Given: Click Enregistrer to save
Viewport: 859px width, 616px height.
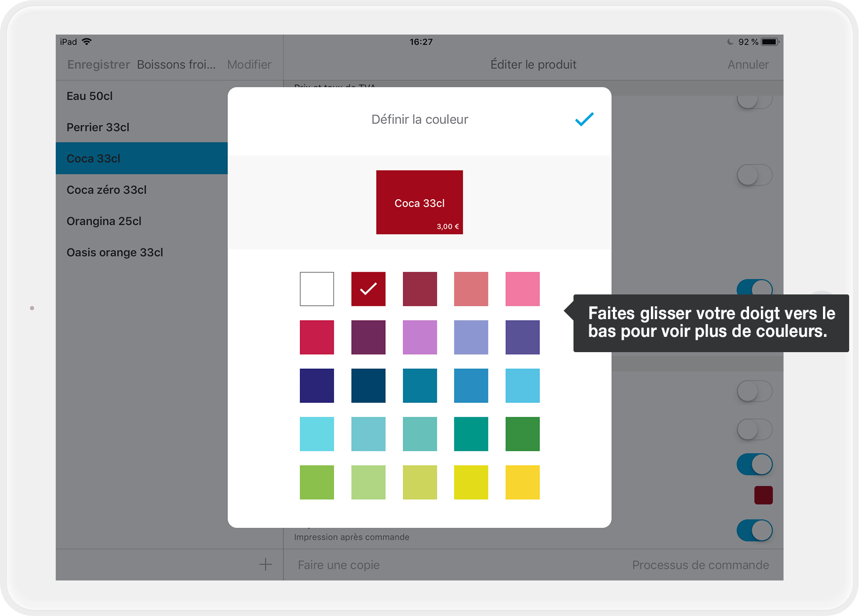Looking at the screenshot, I should 99,65.
